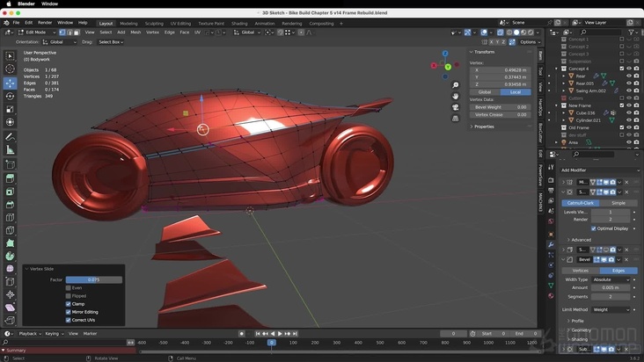Set bevel to affect Edges
Viewport: 644px width, 362px height.
[618, 271]
